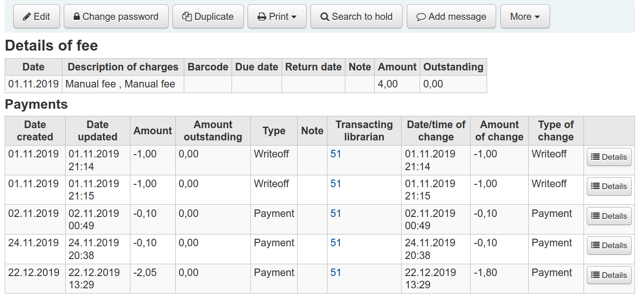View Details for payment on 02.11.2019
The image size is (644, 303).
pyautogui.click(x=609, y=216)
